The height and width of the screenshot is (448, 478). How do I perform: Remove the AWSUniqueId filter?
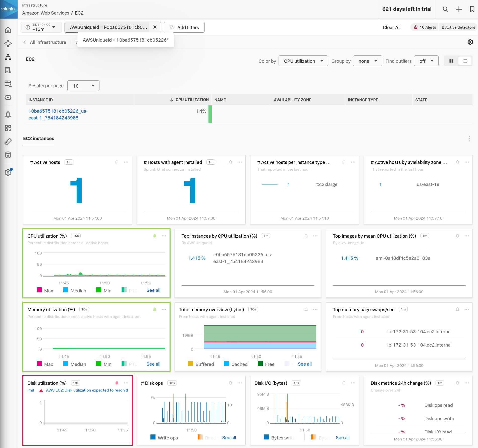click(155, 27)
